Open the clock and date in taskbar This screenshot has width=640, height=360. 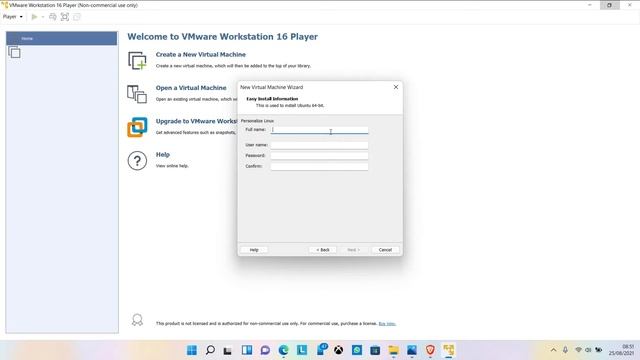coord(622,350)
